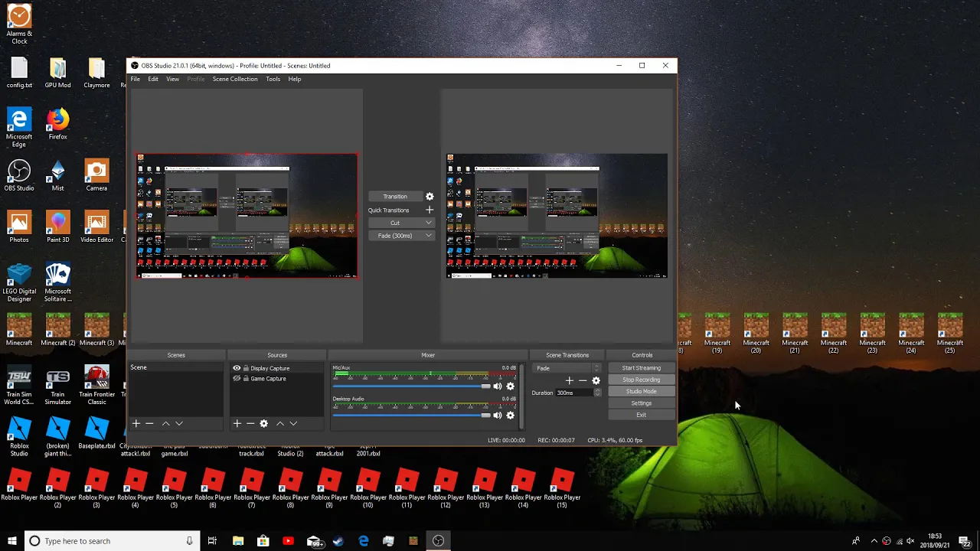Open Roblox Player (15) desktop icon

562,488
